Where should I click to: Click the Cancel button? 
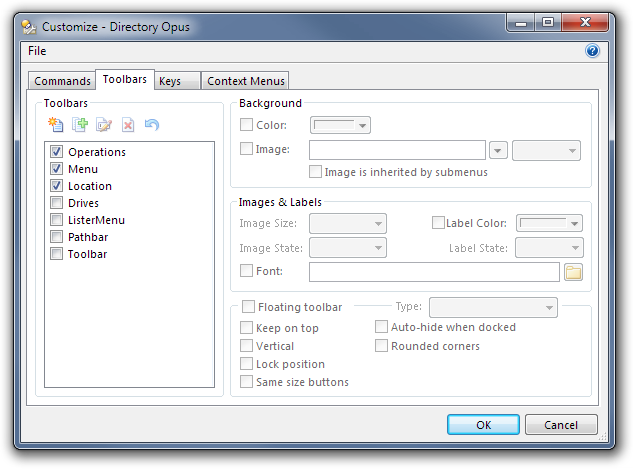click(561, 425)
